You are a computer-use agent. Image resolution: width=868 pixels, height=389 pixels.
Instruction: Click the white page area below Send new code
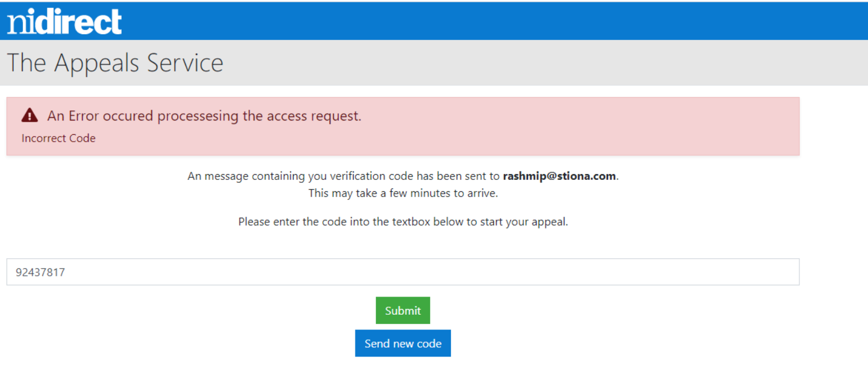[x=403, y=374]
